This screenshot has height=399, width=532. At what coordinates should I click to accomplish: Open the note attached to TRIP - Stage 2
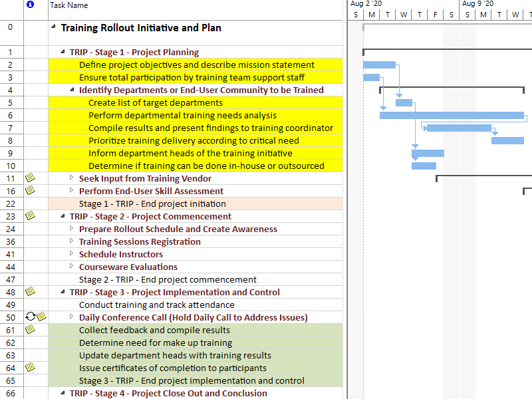[x=31, y=216]
